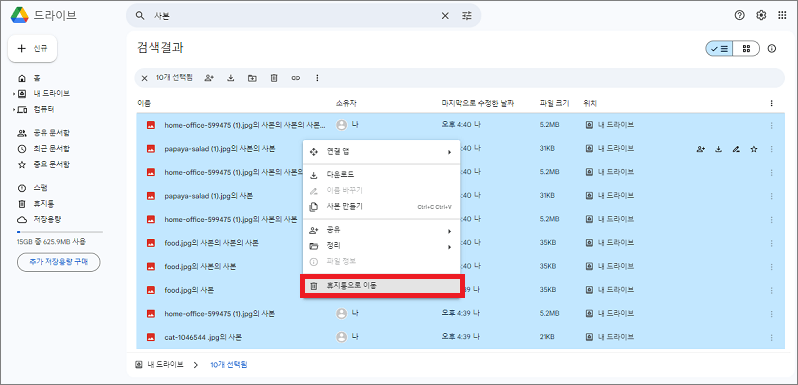Expand the 내 드라이브 sidebar tree arrow
Viewport: 798px width, 385px height.
tap(14, 94)
